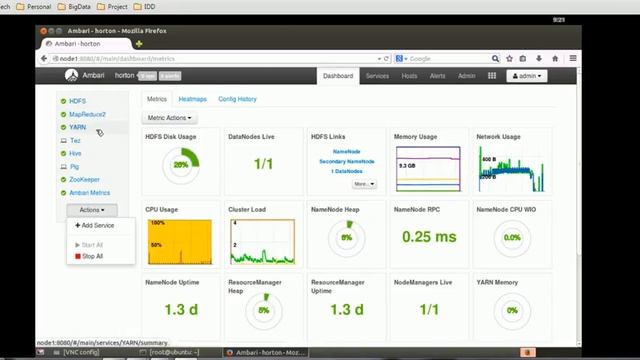Switch to VNC config taskbar item

[x=77, y=352]
